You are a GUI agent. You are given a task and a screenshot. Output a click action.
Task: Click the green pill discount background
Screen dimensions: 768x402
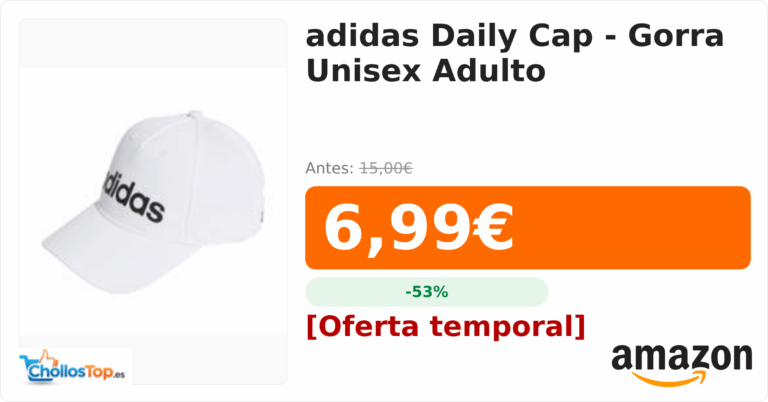[x=427, y=292]
